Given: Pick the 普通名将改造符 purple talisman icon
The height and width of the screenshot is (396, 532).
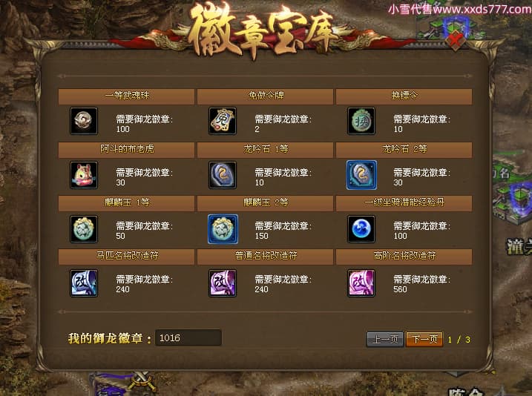Looking at the screenshot, I should pos(223,283).
